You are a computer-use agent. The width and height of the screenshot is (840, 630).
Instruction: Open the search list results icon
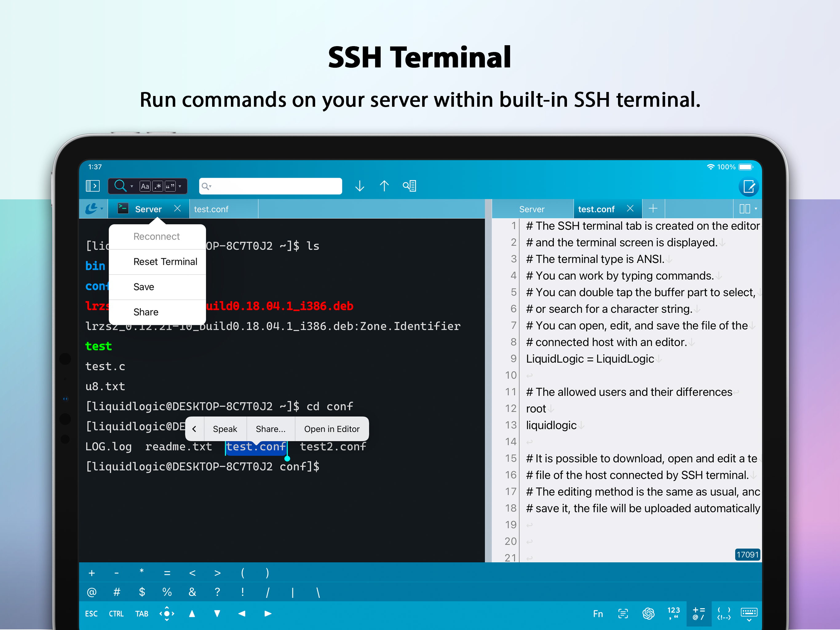[x=410, y=186]
